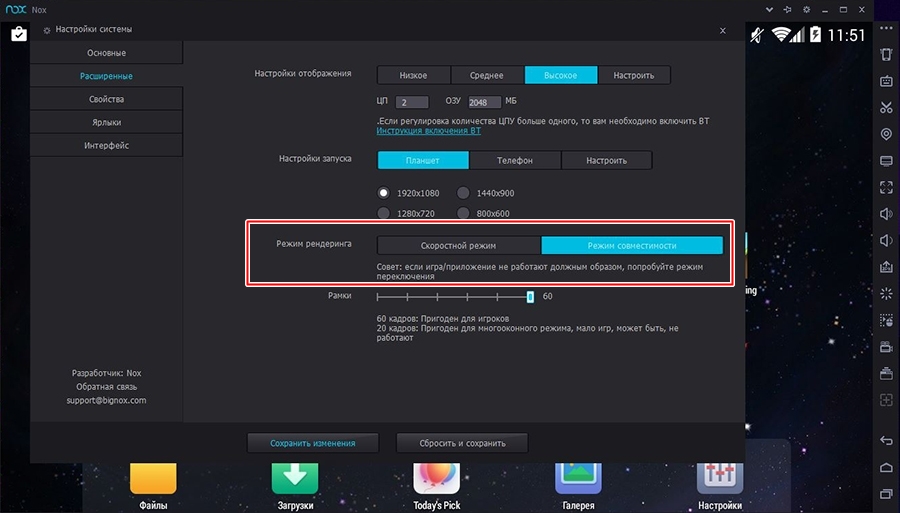Click the scissors screenshot icon
Image resolution: width=900 pixels, height=513 pixels.
tap(886, 107)
